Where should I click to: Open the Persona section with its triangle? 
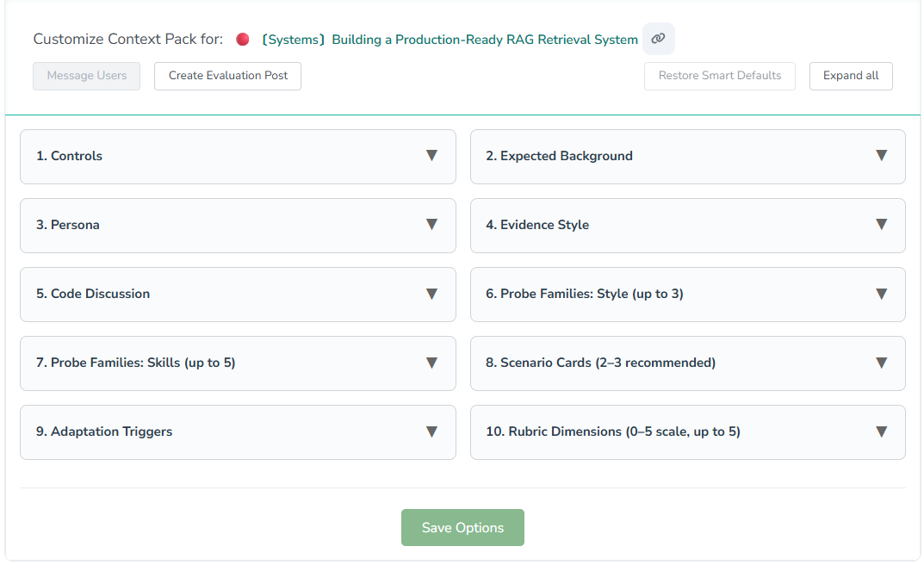pos(431,225)
